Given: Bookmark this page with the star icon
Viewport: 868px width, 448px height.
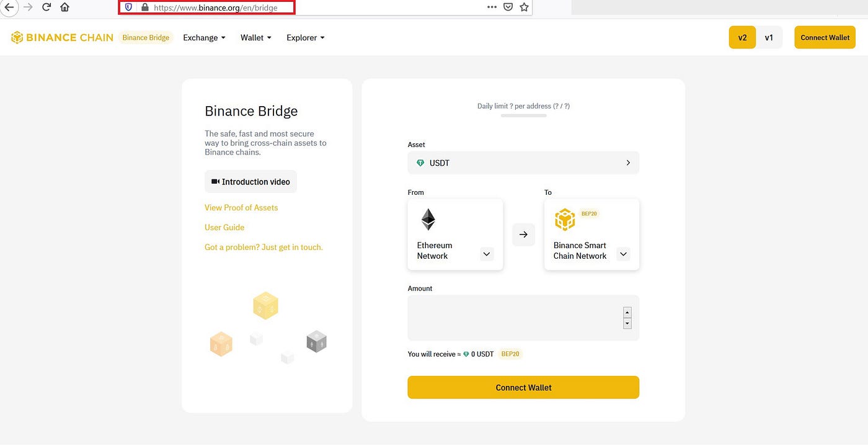Looking at the screenshot, I should 525,7.
